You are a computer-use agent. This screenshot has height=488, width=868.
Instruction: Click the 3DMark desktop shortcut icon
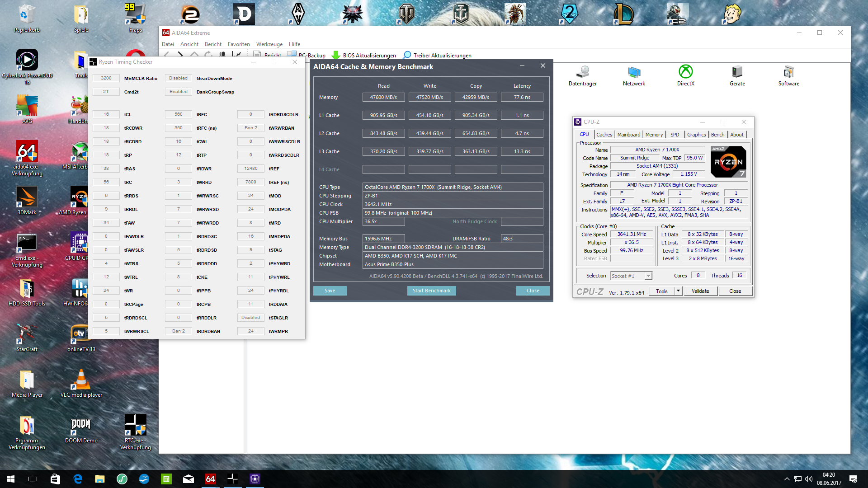click(x=27, y=197)
